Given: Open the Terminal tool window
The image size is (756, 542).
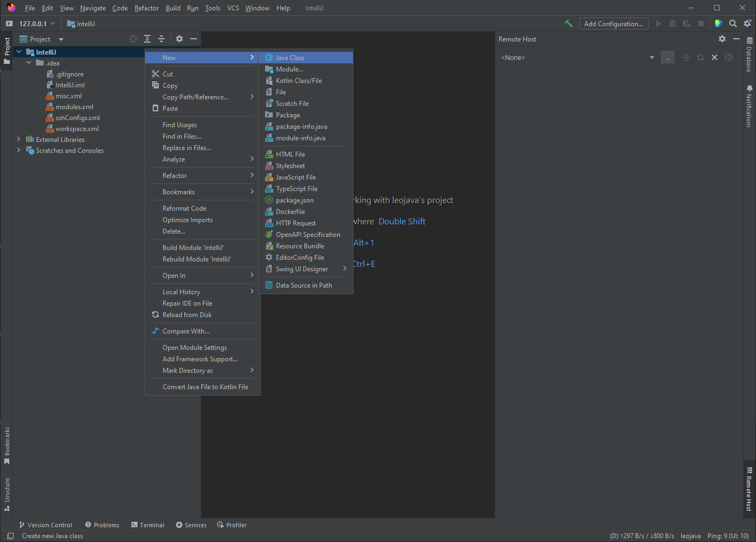Looking at the screenshot, I should point(147,525).
